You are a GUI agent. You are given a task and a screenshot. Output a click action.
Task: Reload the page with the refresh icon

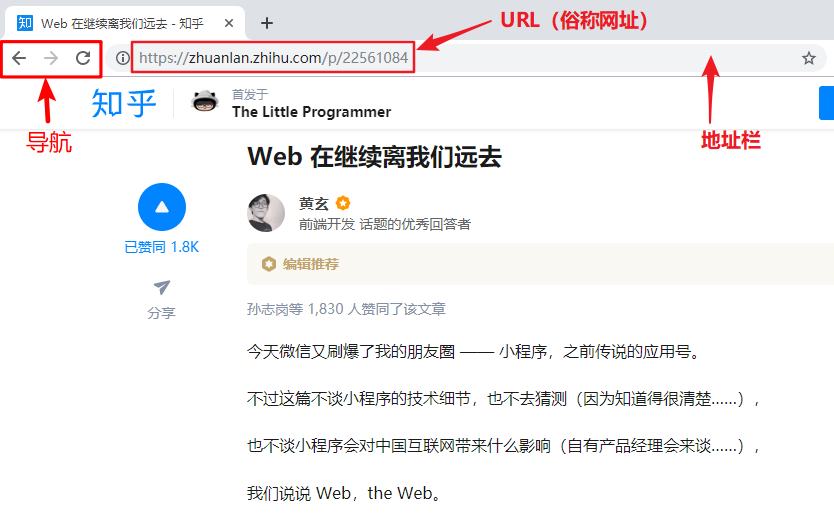click(x=83, y=58)
